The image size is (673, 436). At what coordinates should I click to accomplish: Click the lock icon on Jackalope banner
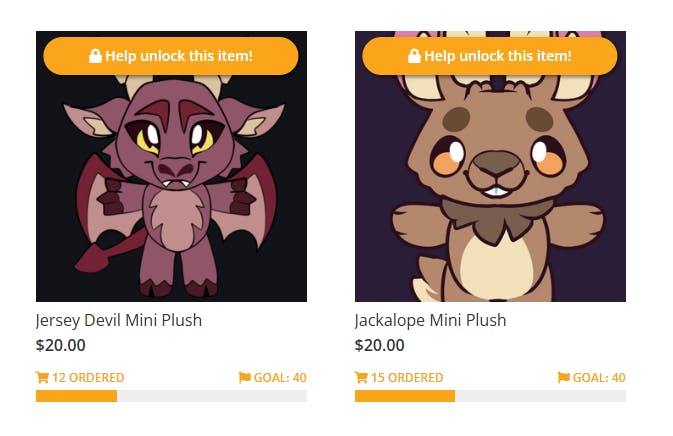[x=414, y=56]
